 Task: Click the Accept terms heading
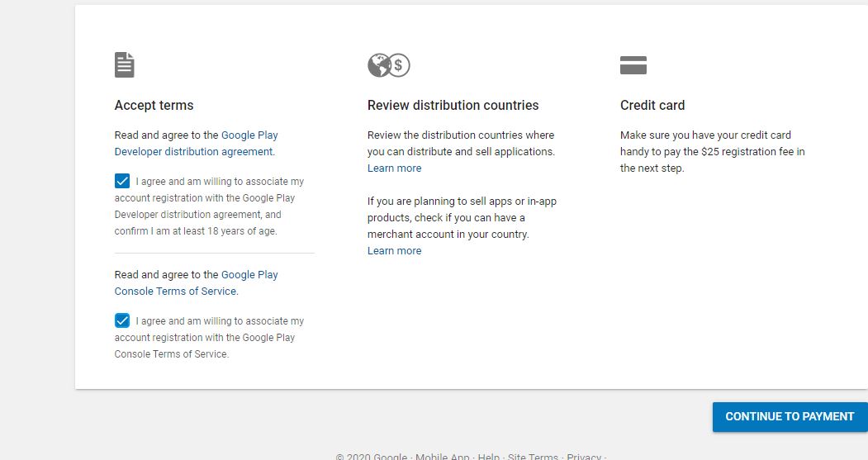tap(154, 105)
